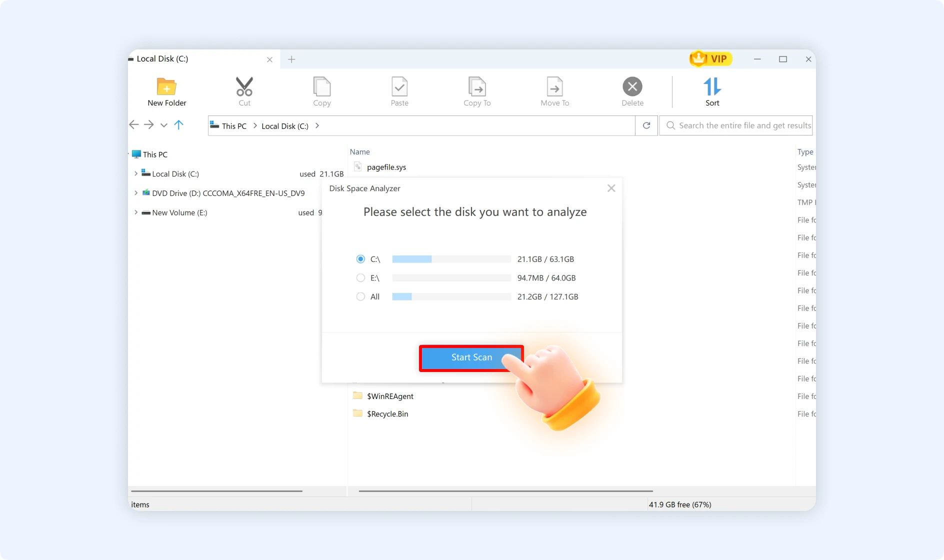Click the refresh icon in the address bar
Viewport: 944px width, 560px height.
645,125
